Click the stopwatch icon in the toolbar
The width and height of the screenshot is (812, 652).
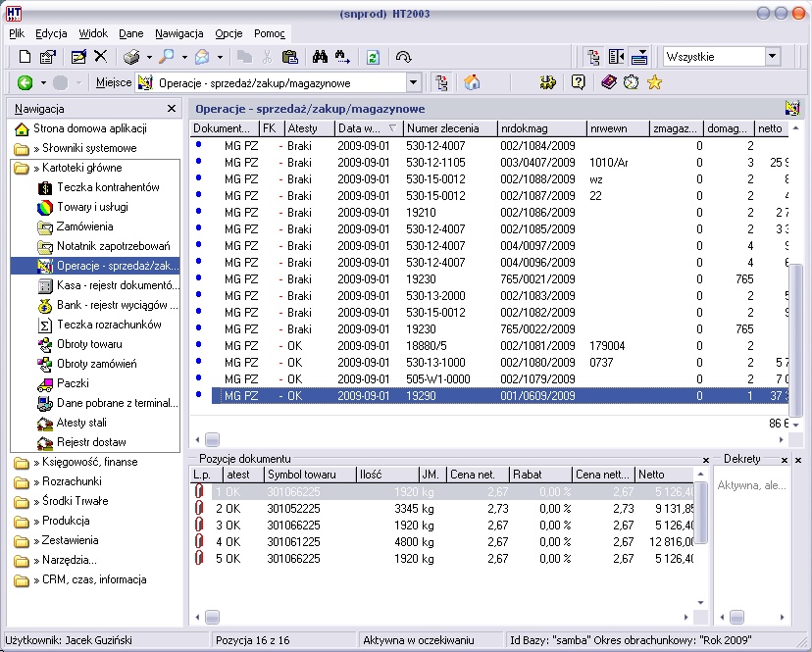coord(632,82)
